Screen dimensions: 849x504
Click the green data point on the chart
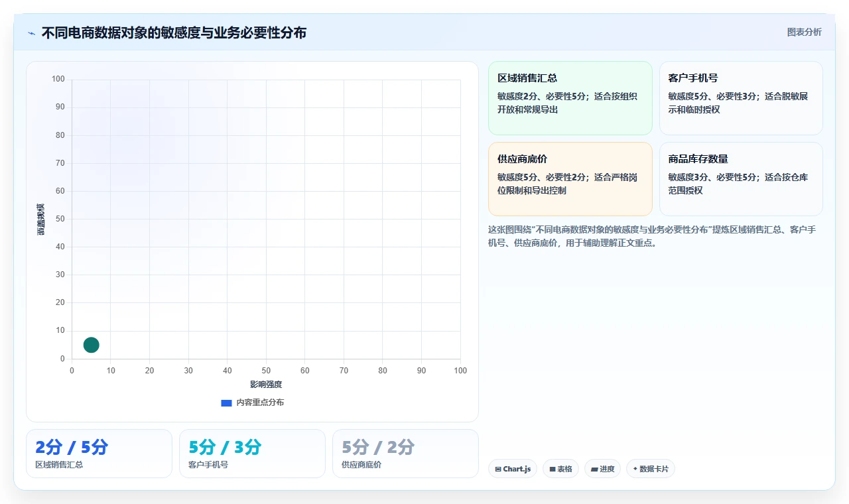pos(92,345)
